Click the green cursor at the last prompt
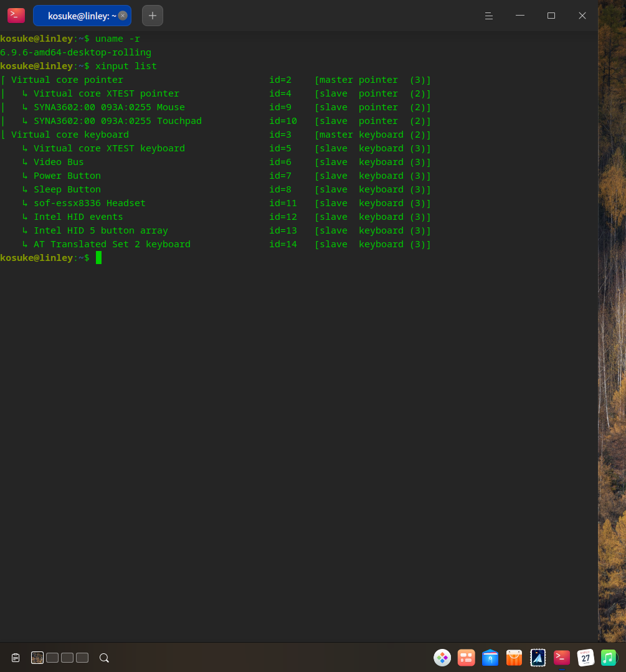The height and width of the screenshot is (672, 626). pyautogui.click(x=98, y=258)
